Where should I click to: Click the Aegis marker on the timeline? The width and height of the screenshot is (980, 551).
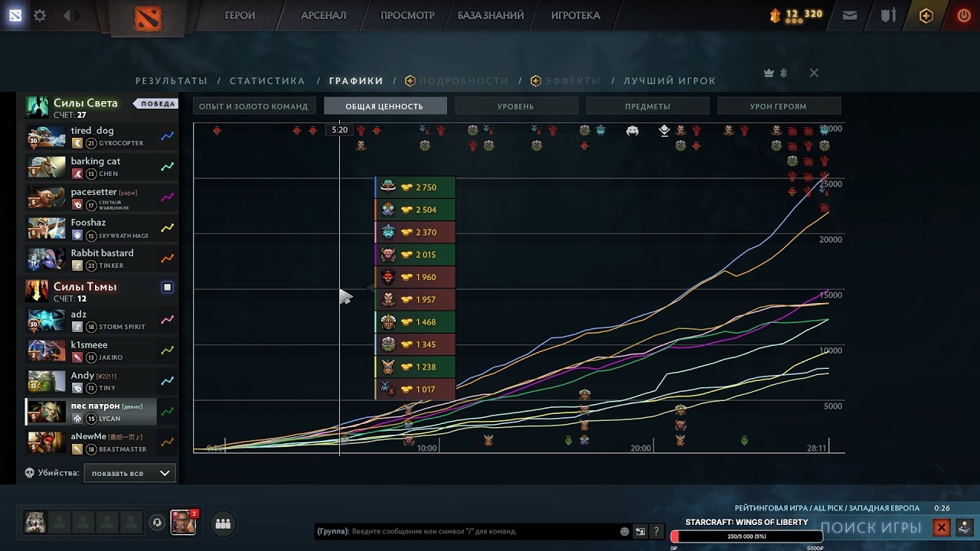click(x=665, y=131)
